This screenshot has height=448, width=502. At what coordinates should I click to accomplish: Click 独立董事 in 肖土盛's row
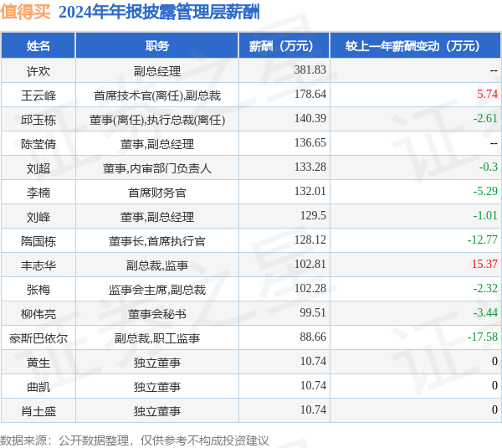(157, 411)
